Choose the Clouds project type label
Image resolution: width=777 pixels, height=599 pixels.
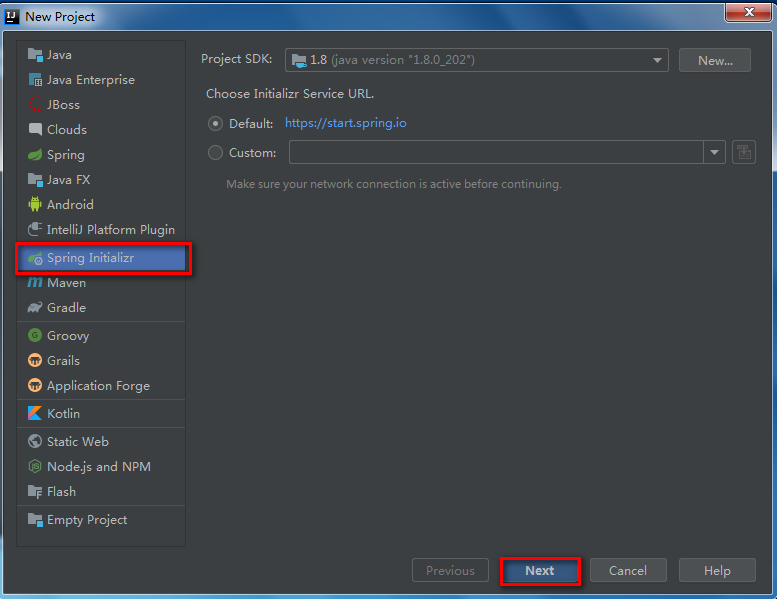[x=67, y=130]
